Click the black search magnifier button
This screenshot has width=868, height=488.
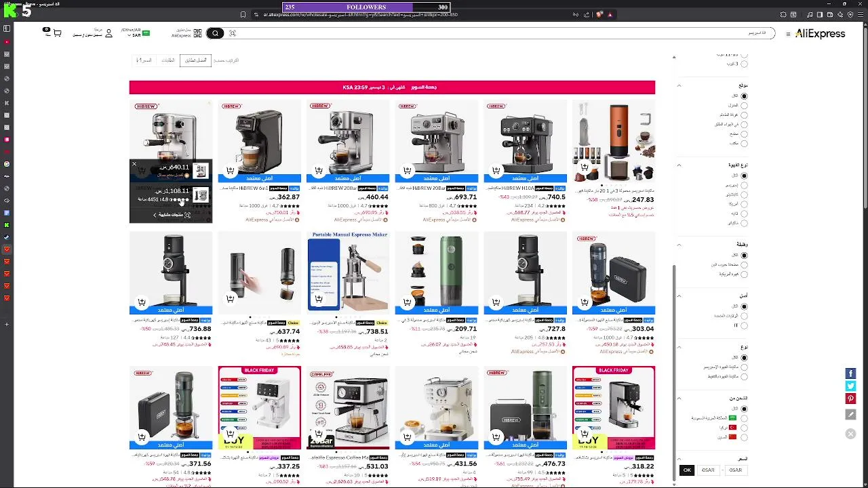[x=215, y=33]
